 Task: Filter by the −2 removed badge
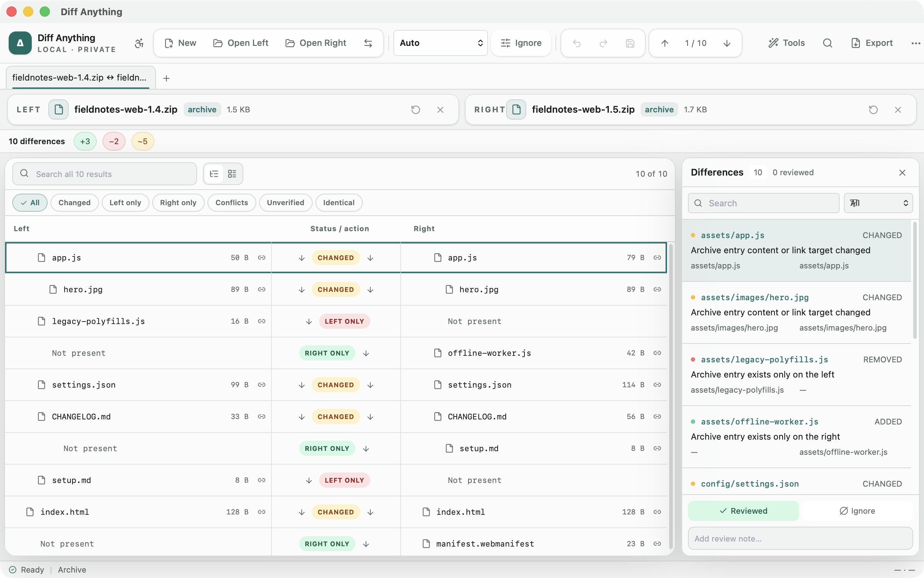click(114, 142)
